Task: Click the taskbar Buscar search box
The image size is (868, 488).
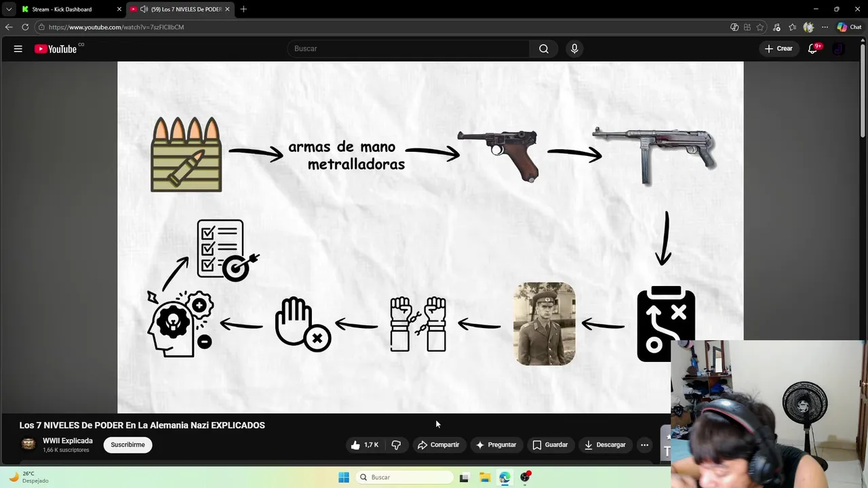Action: click(406, 477)
